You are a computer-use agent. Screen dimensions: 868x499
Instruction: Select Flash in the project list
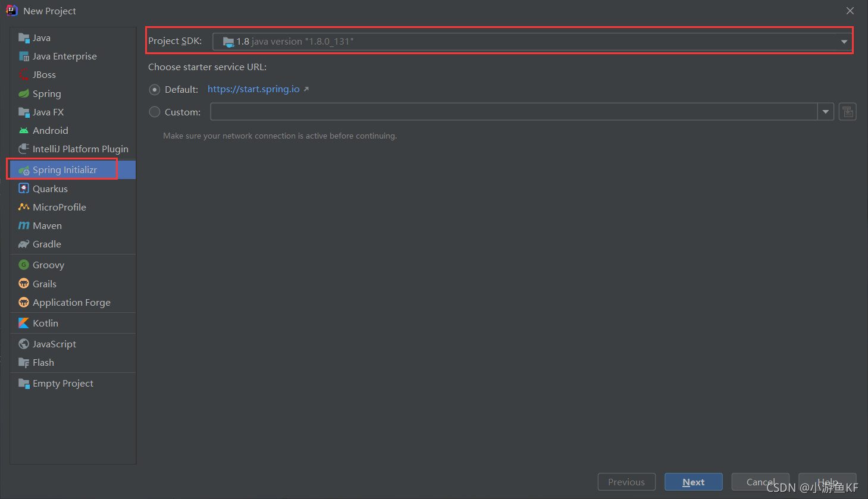click(73, 362)
